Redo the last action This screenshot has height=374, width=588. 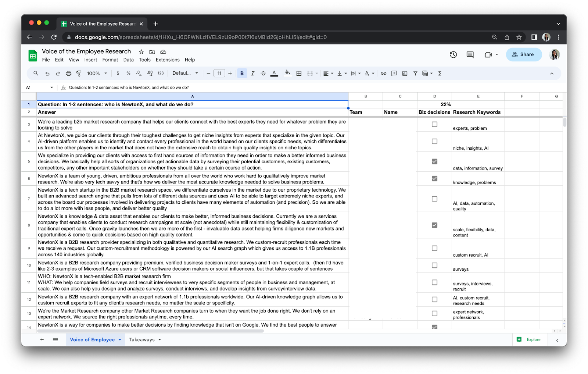(58, 74)
